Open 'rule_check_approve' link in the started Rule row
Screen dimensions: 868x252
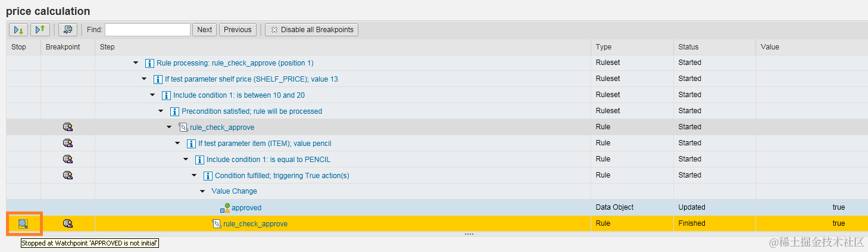(x=222, y=127)
